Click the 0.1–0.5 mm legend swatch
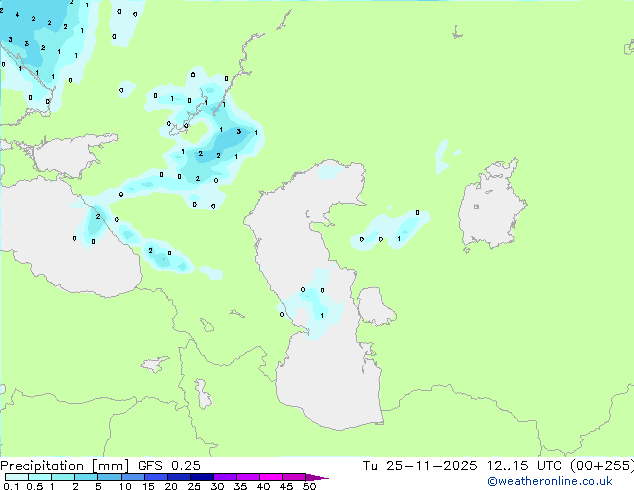 [17, 477]
